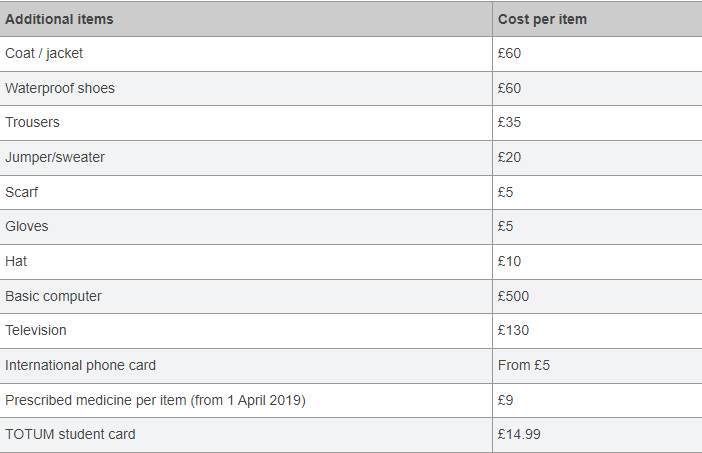Screen dimensions: 702x453
Task: Click the Hat row label
Action: click(x=16, y=261)
